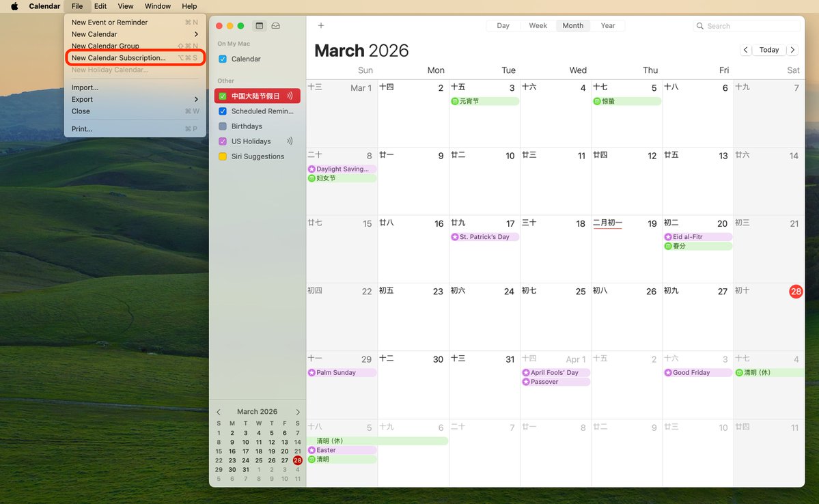The image size is (819, 504).
Task: Switch to Week view
Action: (x=538, y=25)
